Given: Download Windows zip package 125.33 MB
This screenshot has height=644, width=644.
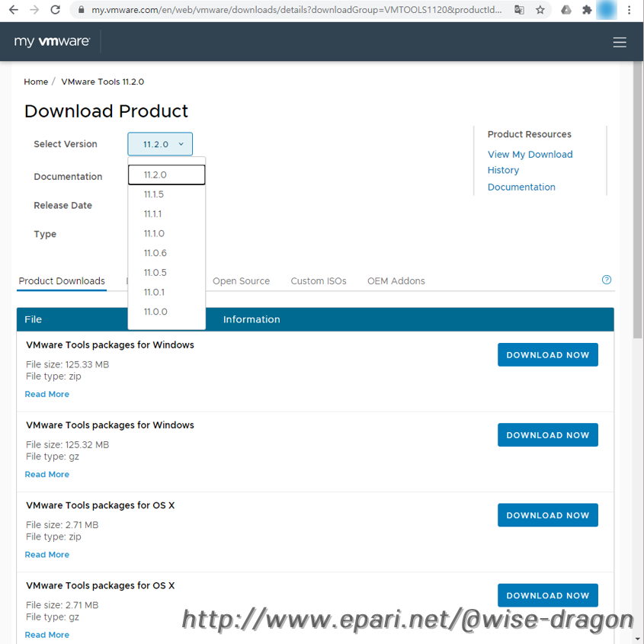Looking at the screenshot, I should (x=547, y=355).
